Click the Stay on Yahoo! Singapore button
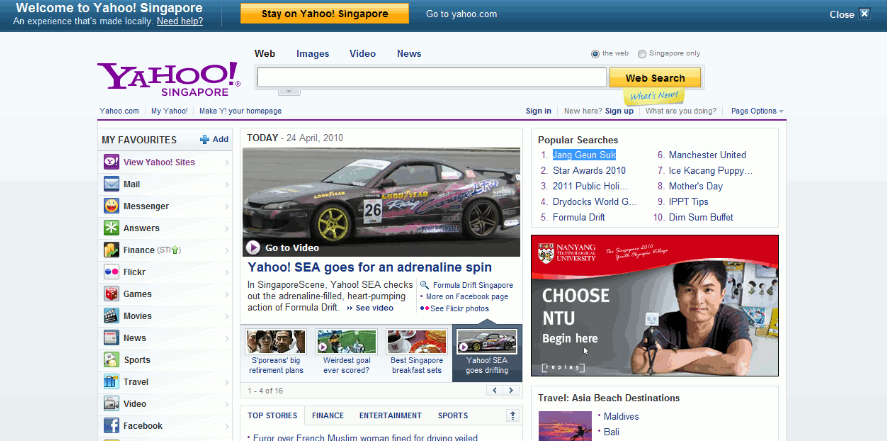This screenshot has height=441, width=887. pyautogui.click(x=325, y=14)
